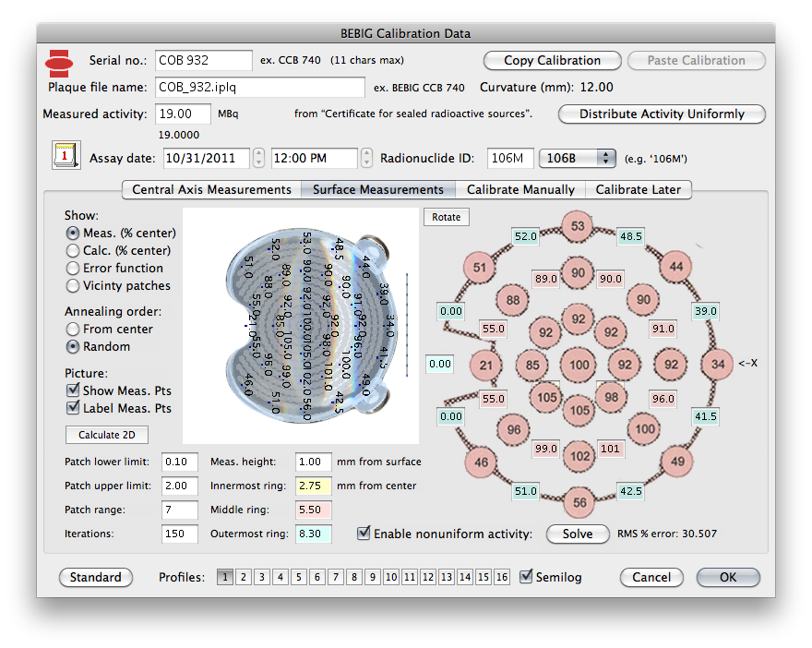Click the yellow Innermost ring field
The width and height of the screenshot is (812, 648).
[x=314, y=486]
